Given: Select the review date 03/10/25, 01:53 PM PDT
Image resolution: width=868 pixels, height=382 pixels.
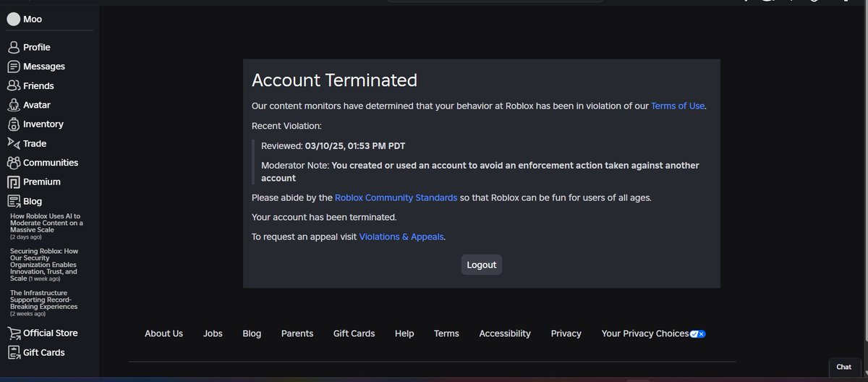Looking at the screenshot, I should pyautogui.click(x=355, y=145).
